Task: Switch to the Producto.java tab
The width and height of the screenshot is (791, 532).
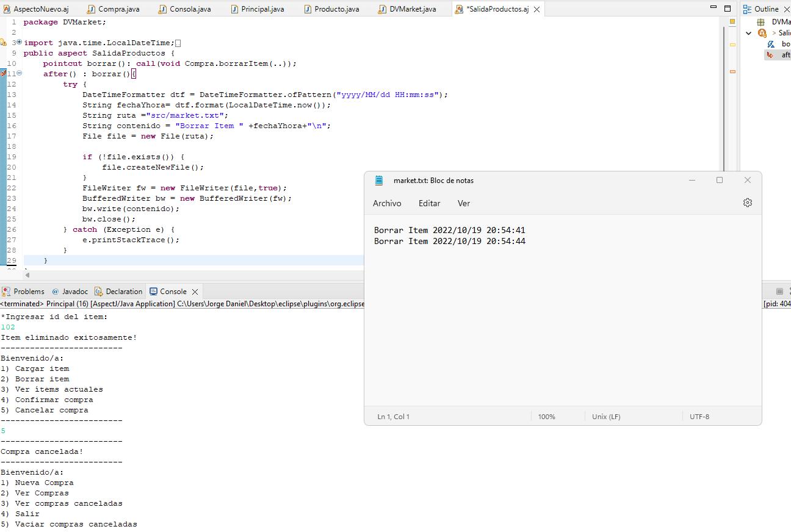Action: (x=331, y=9)
